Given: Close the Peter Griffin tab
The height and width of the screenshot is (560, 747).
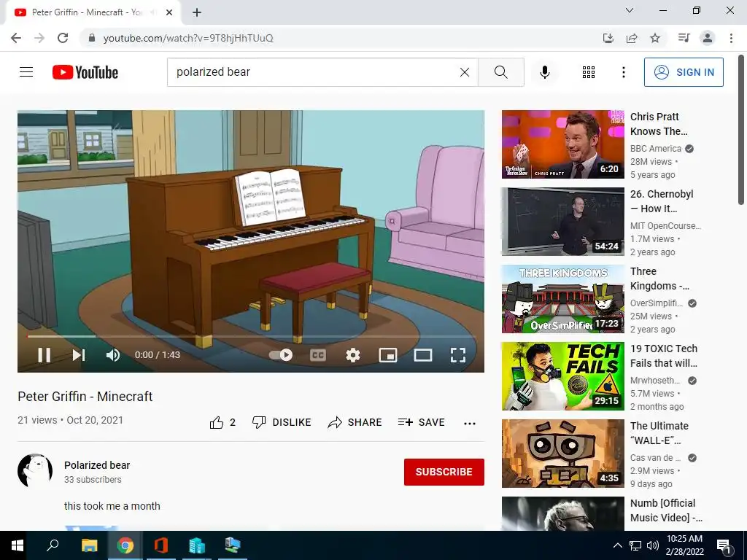Looking at the screenshot, I should (169, 12).
